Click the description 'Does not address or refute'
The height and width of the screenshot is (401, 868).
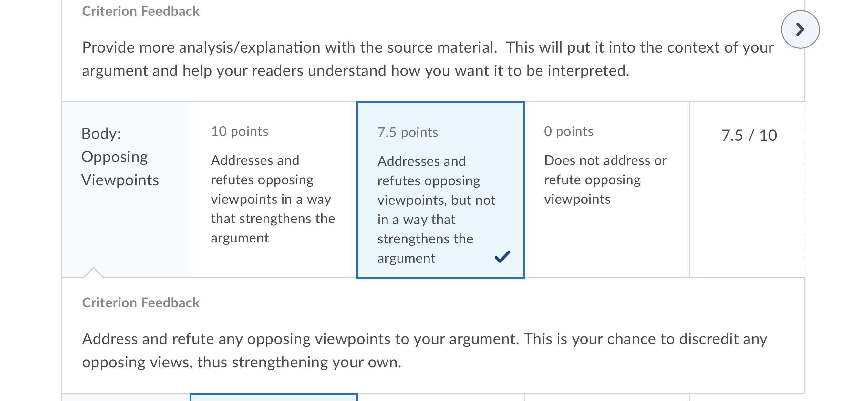[x=605, y=170]
